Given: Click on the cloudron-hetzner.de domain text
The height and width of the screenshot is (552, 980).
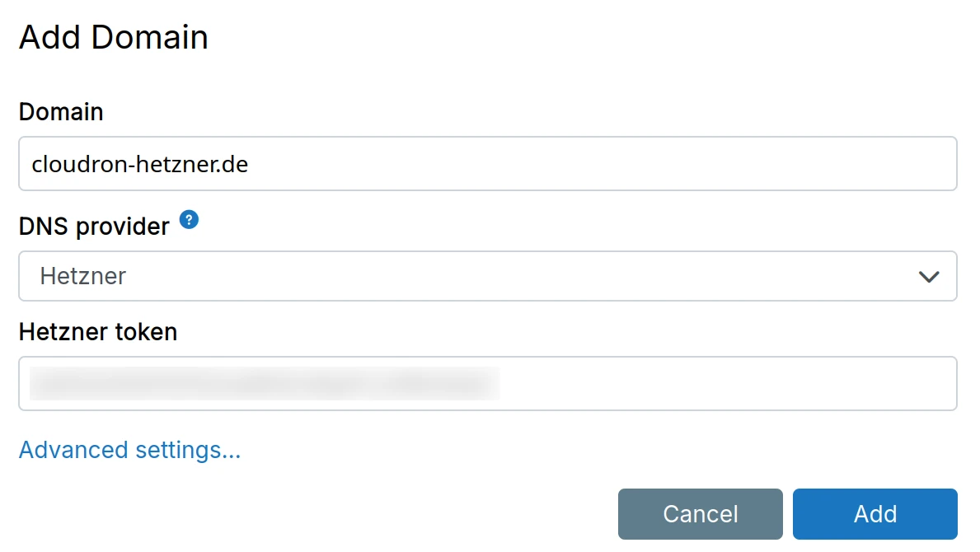Looking at the screenshot, I should pos(140,164).
